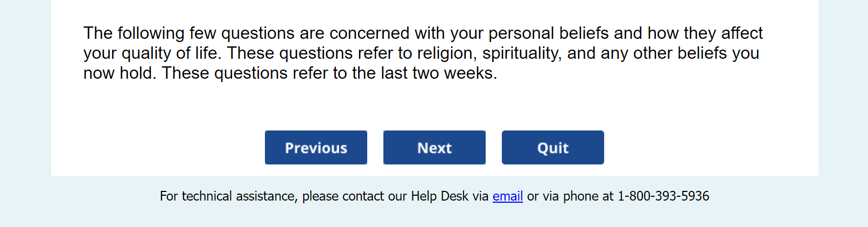This screenshot has width=868, height=227.
Task: Go to the Next page
Action: coord(434,148)
